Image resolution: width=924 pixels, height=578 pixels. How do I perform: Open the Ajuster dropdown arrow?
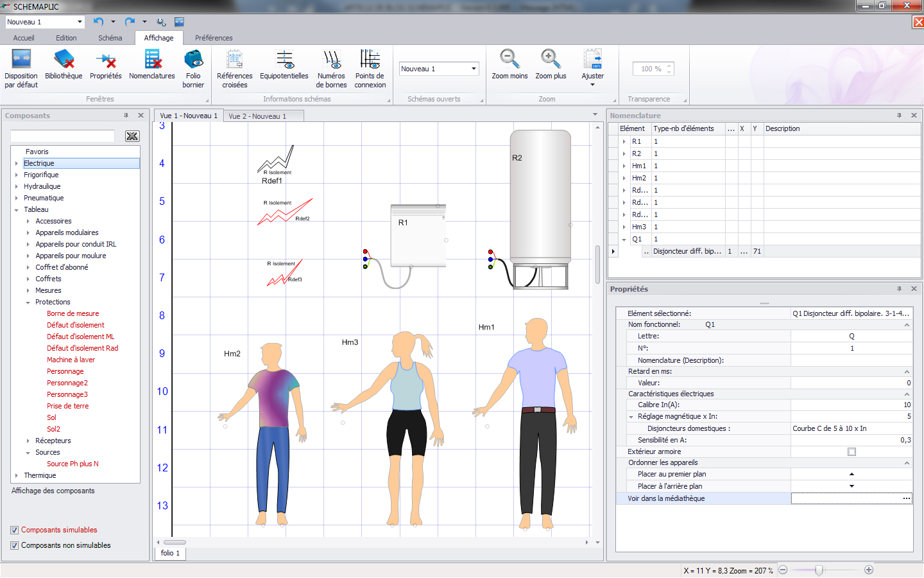(592, 85)
